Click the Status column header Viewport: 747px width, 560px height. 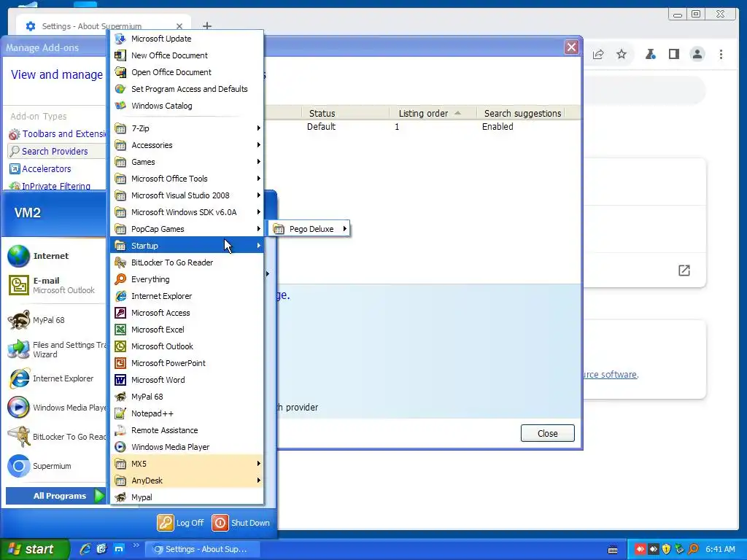[345, 113]
